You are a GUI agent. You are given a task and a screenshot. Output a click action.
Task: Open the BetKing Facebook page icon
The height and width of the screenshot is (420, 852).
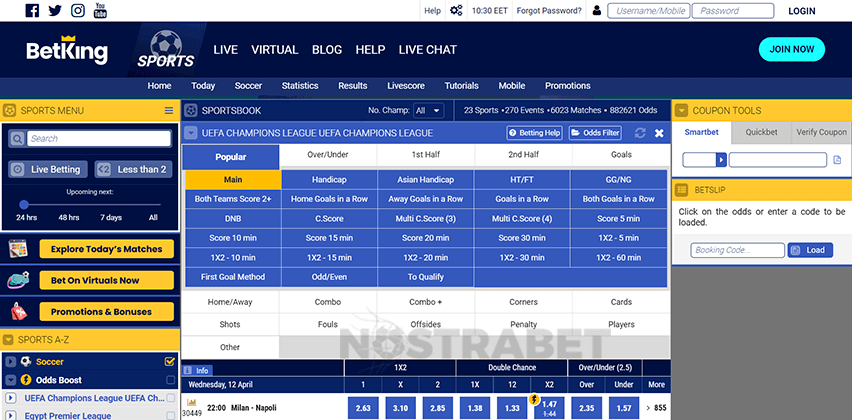33,10
